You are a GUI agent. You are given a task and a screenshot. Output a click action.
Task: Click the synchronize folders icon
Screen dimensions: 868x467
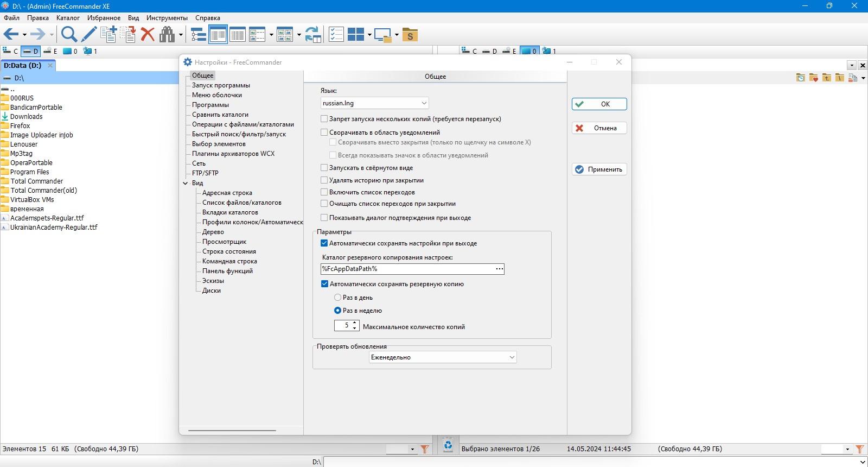(313, 35)
